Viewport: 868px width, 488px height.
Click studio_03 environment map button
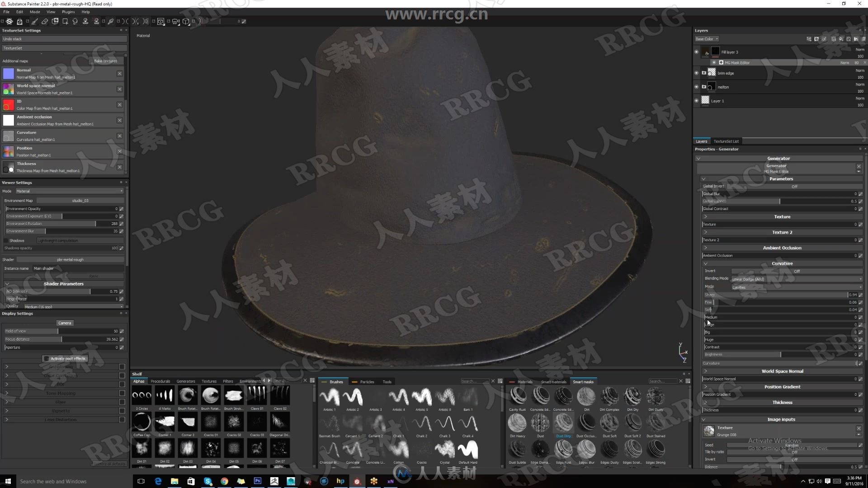click(80, 201)
